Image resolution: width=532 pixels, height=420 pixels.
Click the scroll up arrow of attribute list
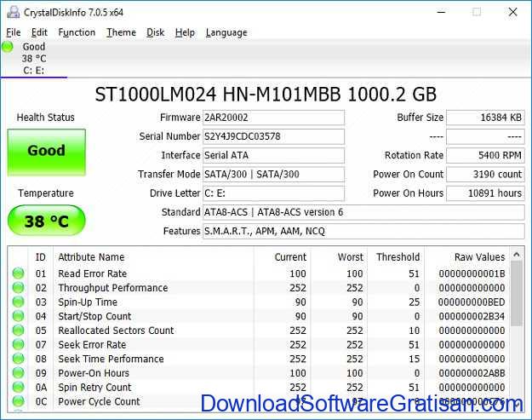(517, 255)
